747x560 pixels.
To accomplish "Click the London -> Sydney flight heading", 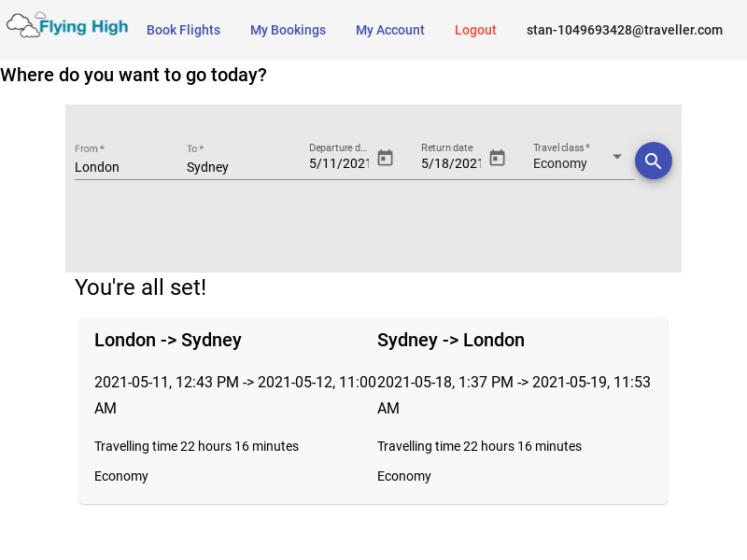I will point(168,340).
